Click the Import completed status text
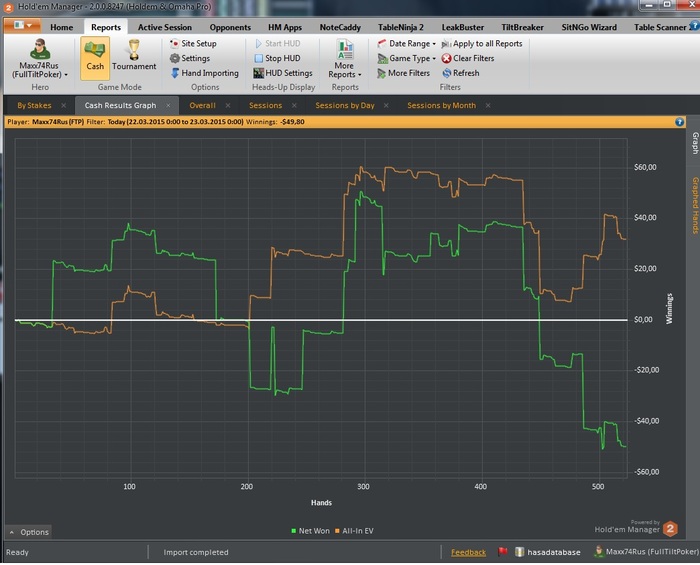 [196, 553]
